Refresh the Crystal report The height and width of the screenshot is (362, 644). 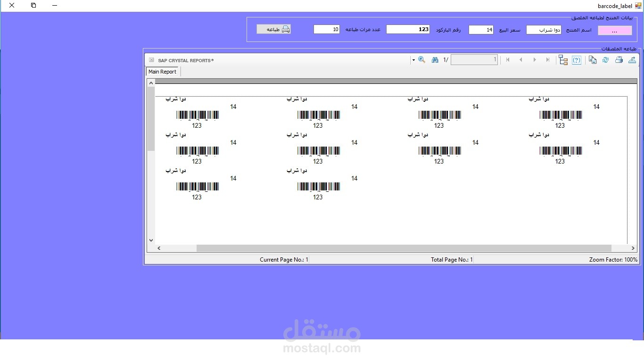pos(606,60)
